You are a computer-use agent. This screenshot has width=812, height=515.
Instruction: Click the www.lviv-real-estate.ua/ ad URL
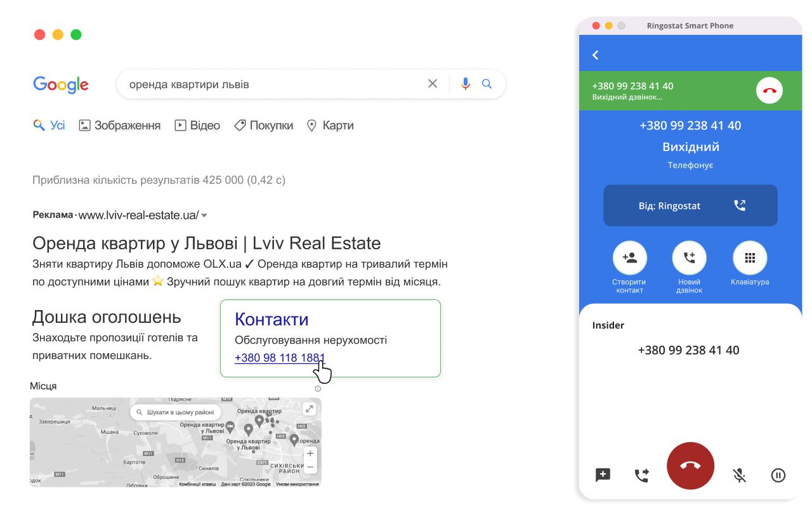tap(138, 215)
